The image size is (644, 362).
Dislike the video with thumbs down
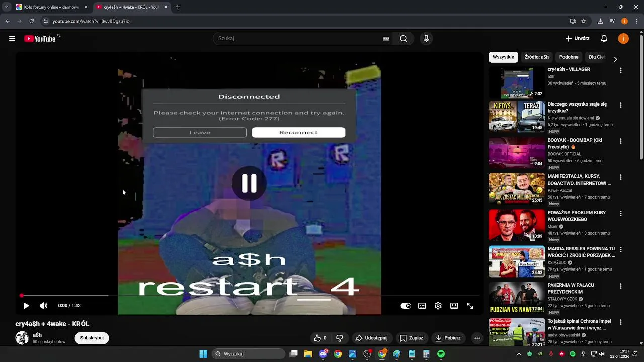coord(340,338)
